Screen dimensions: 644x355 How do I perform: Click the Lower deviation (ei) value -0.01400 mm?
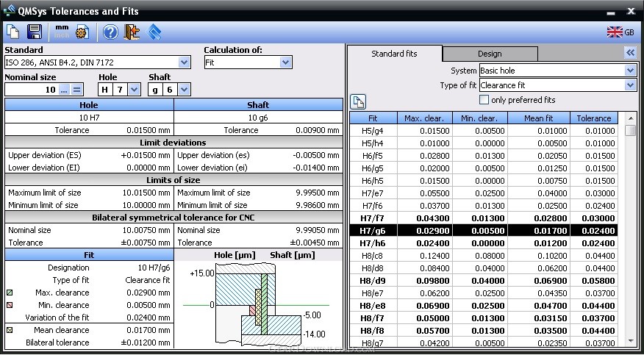(x=317, y=168)
